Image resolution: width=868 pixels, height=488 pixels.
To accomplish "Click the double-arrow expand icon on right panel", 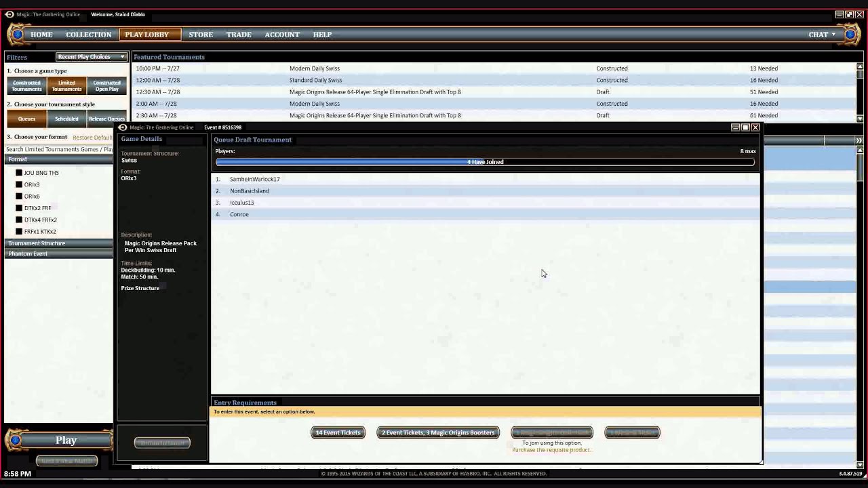I will [x=859, y=140].
